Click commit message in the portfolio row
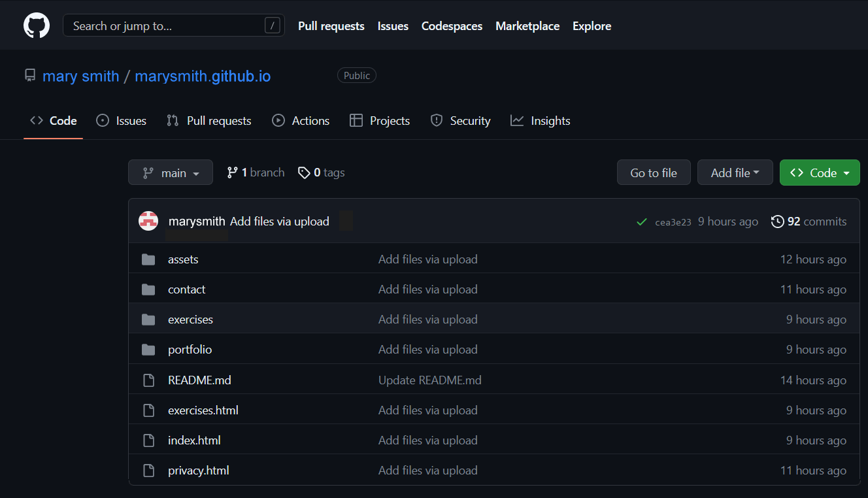This screenshot has width=868, height=498. tap(428, 350)
